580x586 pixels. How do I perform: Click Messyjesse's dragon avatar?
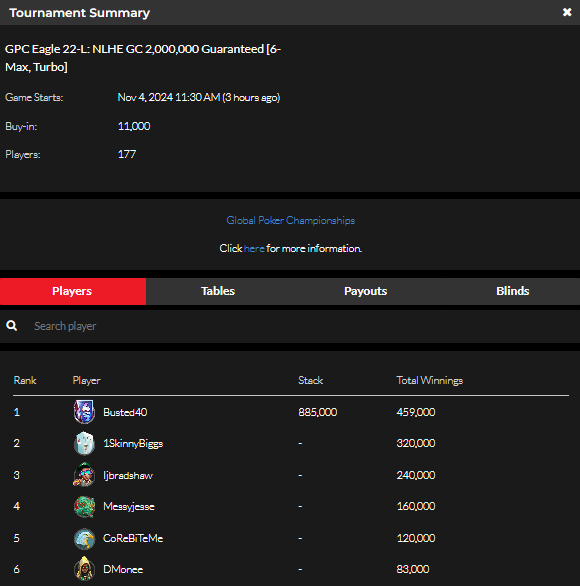84,506
